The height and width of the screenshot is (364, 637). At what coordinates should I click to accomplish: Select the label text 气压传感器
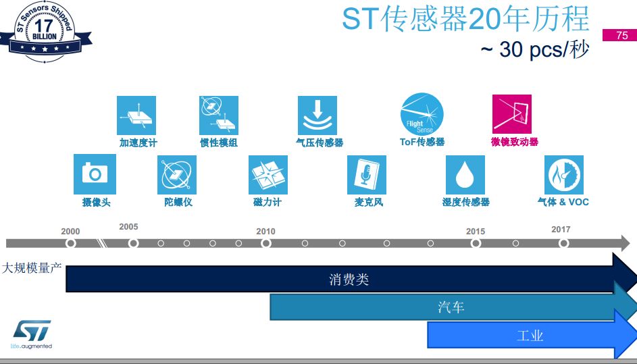(320, 142)
